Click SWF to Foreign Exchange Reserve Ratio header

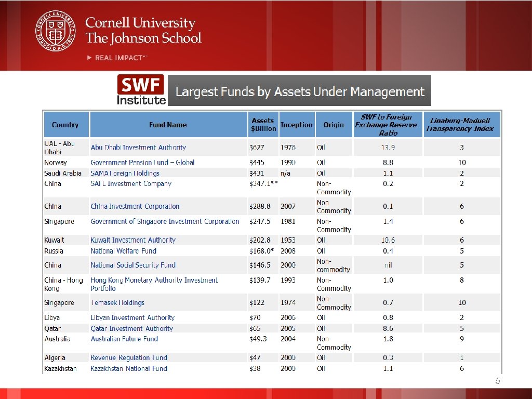pos(388,125)
